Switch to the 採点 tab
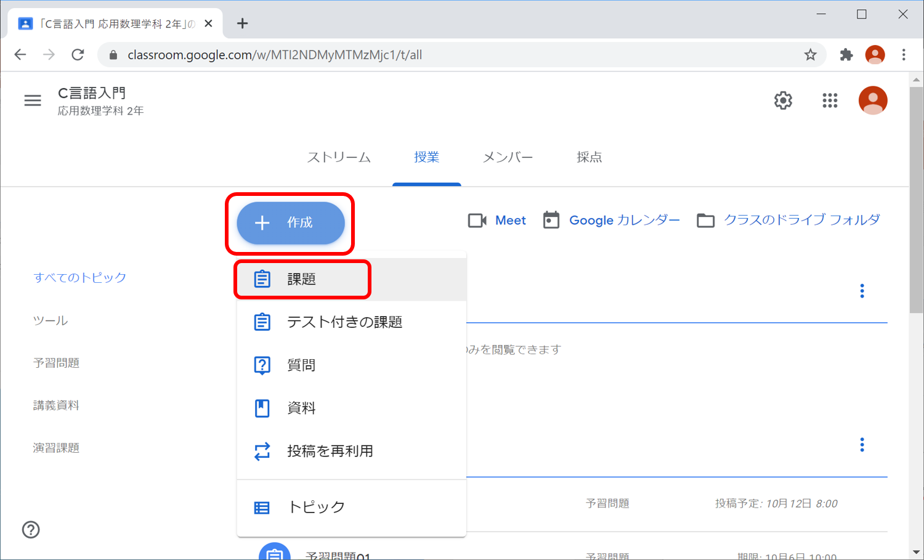 589,158
